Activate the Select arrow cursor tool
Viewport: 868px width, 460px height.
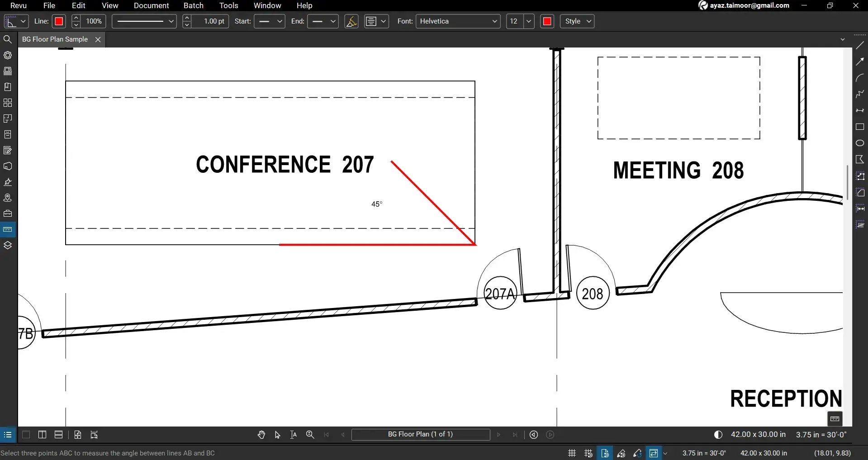pyautogui.click(x=278, y=435)
